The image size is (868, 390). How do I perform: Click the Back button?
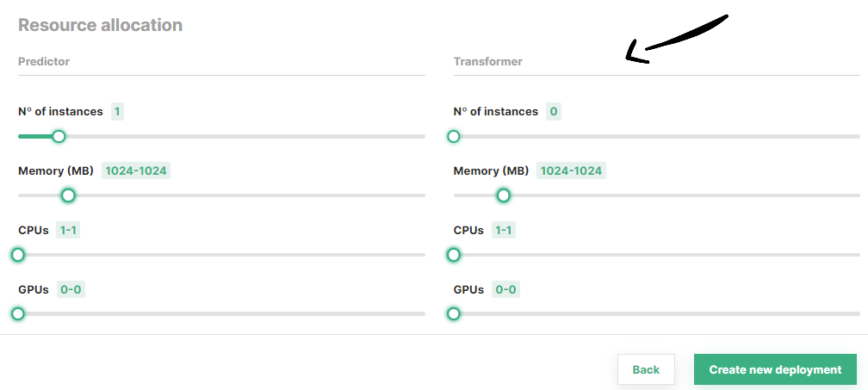point(646,369)
